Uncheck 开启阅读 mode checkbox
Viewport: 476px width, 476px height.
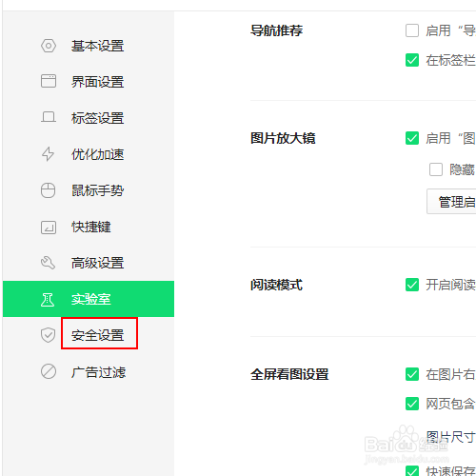(412, 285)
